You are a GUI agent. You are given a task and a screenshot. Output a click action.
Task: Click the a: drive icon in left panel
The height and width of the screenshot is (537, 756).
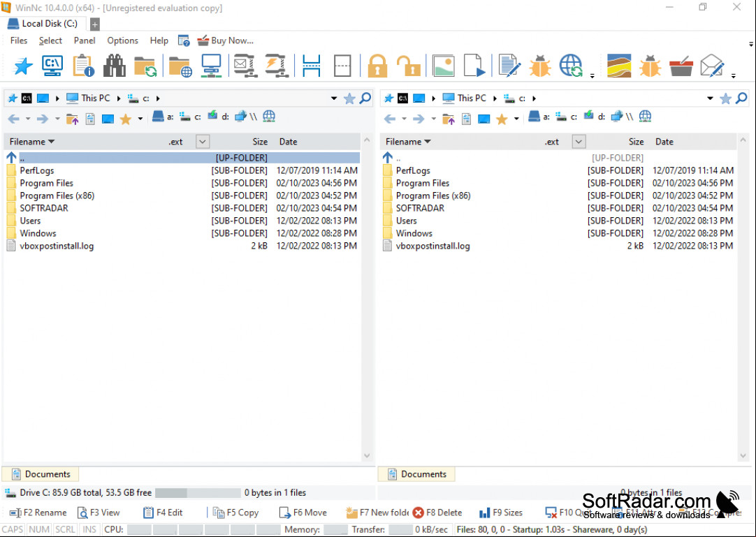click(163, 117)
